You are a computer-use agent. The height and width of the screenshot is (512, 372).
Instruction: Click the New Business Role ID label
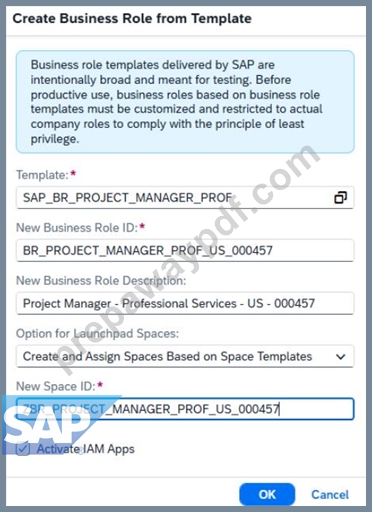tap(77, 228)
